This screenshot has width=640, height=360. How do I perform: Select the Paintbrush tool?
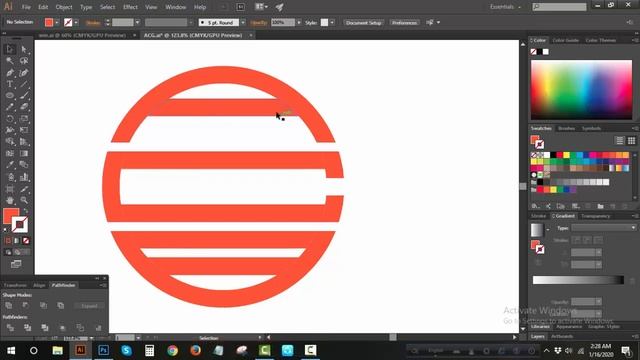click(24, 96)
